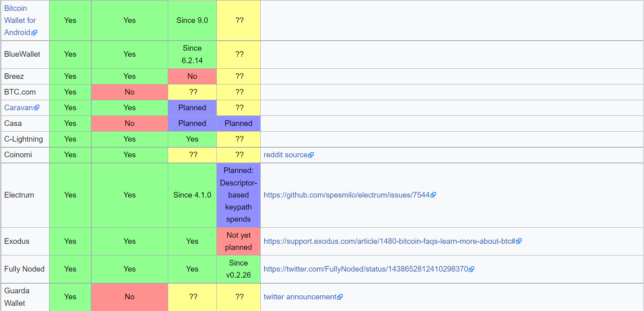The width and height of the screenshot is (644, 311).
Task: Open the Bitcoin Wallet for Android link
Action: tap(20, 20)
